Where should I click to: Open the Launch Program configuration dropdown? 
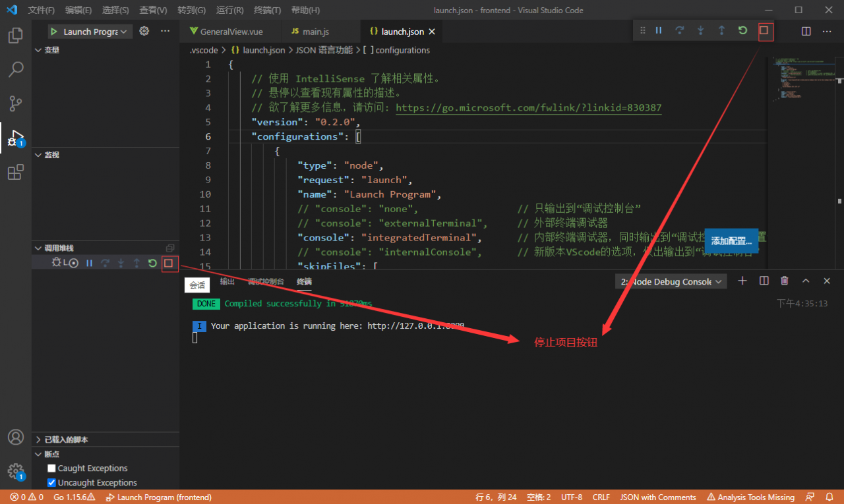96,32
